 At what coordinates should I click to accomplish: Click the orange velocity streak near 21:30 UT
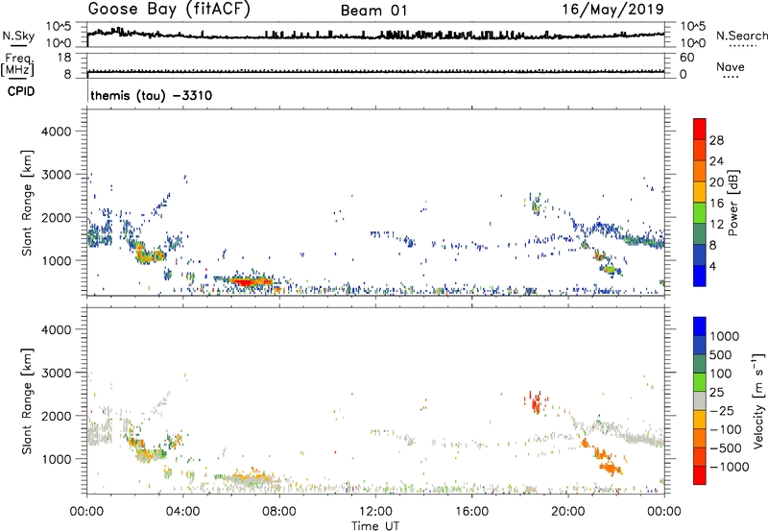point(611,467)
